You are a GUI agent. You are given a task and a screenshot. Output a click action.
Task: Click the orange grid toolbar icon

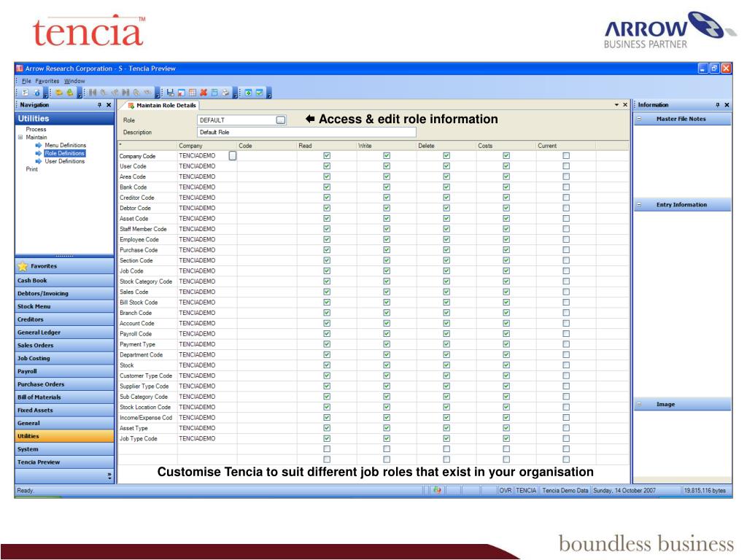(x=193, y=93)
